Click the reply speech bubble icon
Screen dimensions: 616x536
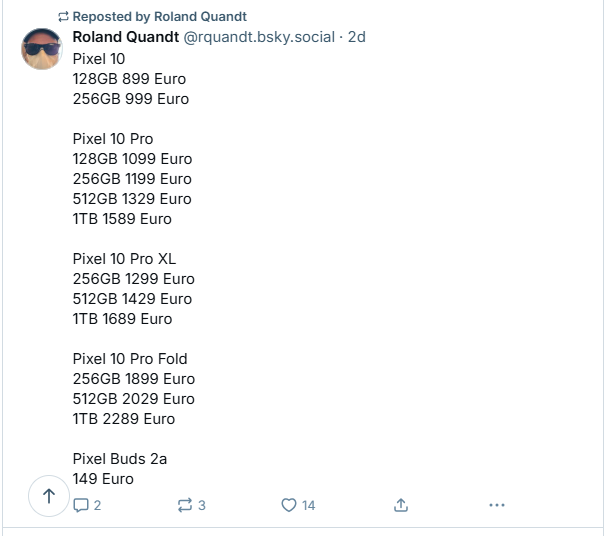[x=82, y=505]
